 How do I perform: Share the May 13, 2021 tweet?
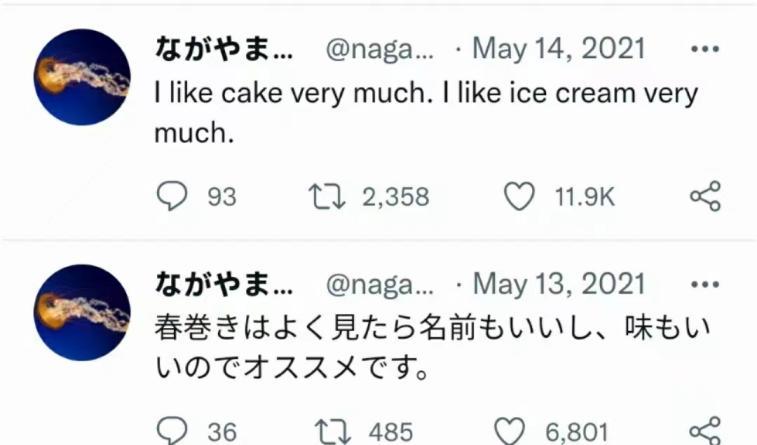705,431
